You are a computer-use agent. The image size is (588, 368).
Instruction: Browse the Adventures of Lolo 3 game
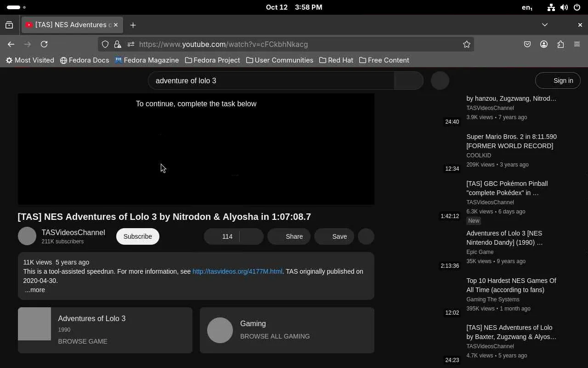coord(105,330)
